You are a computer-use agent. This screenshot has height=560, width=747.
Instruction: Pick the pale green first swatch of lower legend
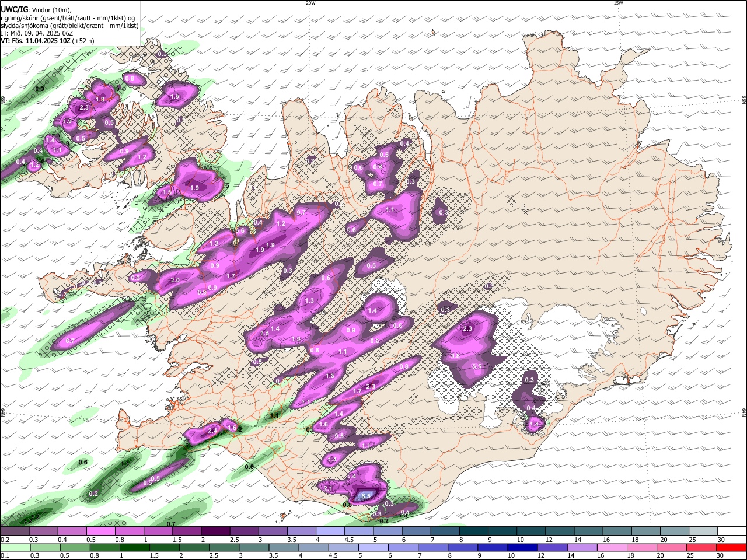click(15, 548)
